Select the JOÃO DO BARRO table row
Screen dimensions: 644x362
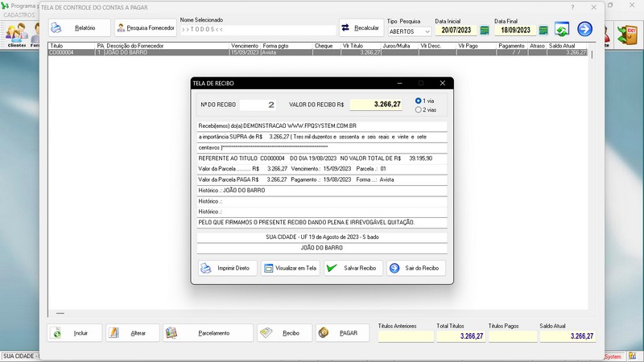(242, 52)
